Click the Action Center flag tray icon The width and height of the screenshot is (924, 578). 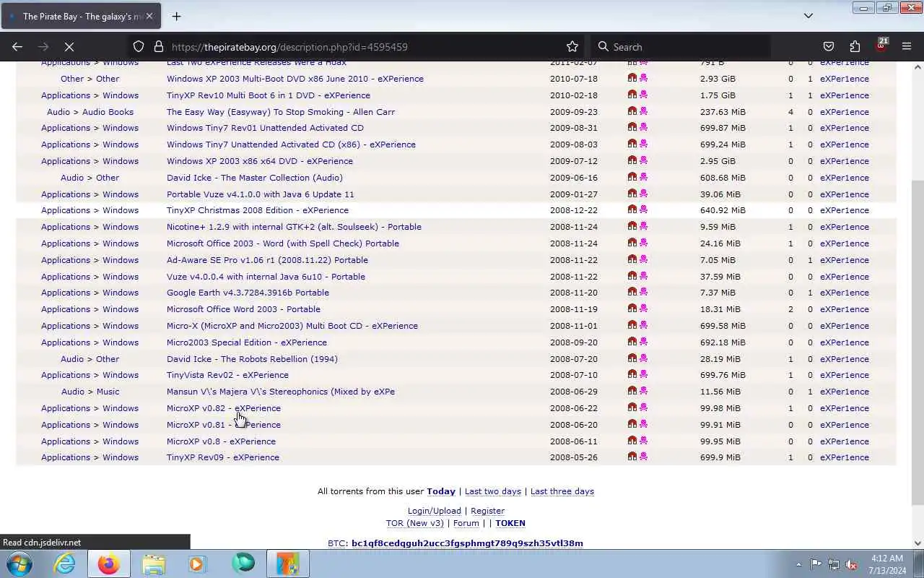(816, 564)
